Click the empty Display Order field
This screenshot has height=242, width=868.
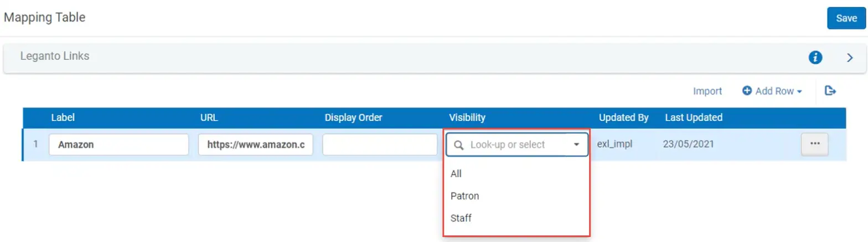click(380, 145)
